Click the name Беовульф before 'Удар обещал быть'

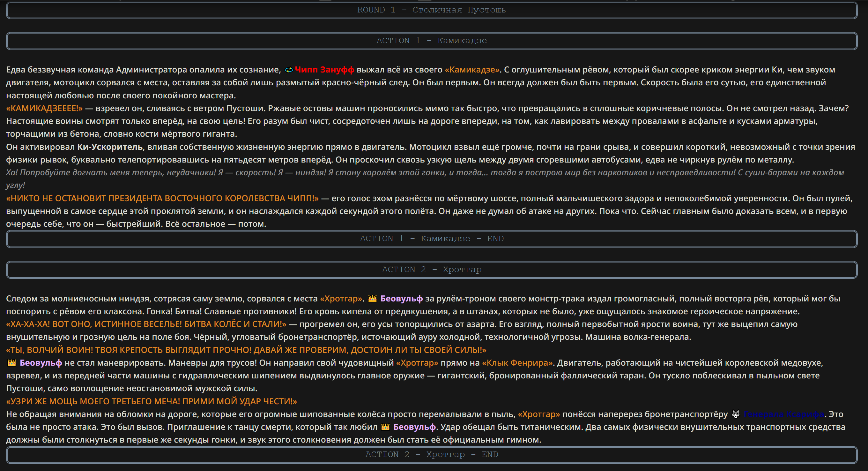coord(414,427)
